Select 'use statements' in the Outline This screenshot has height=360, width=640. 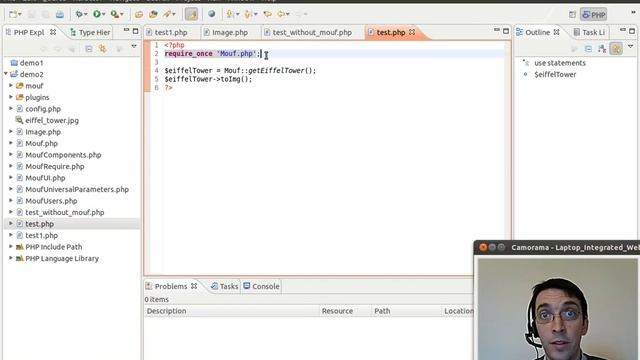tap(560, 63)
